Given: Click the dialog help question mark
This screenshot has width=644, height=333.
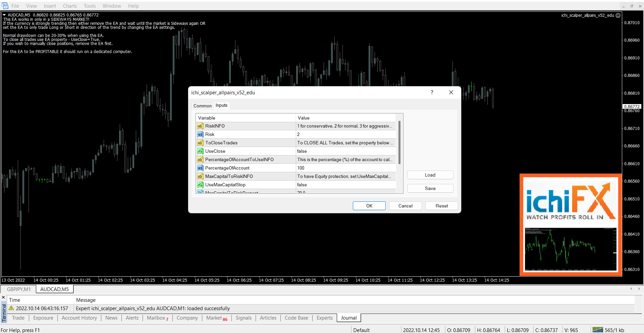Looking at the screenshot, I should click(x=432, y=92).
